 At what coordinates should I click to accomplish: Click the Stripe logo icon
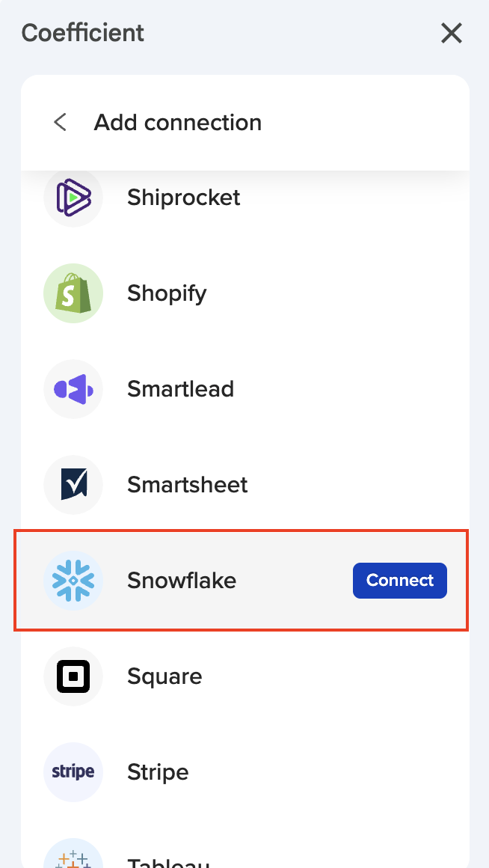(x=73, y=772)
